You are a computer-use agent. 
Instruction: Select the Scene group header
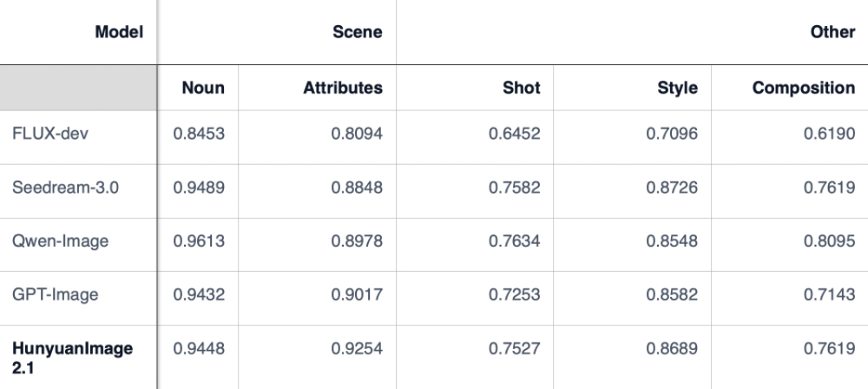coord(357,32)
